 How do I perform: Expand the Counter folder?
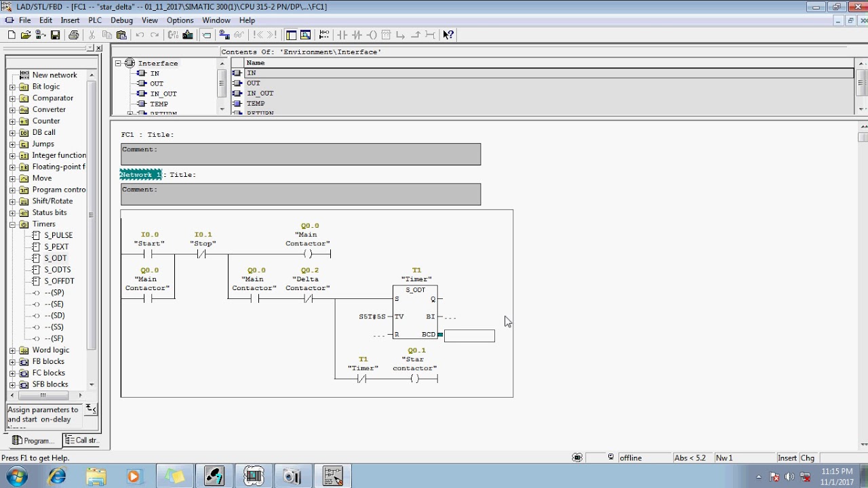click(x=12, y=121)
